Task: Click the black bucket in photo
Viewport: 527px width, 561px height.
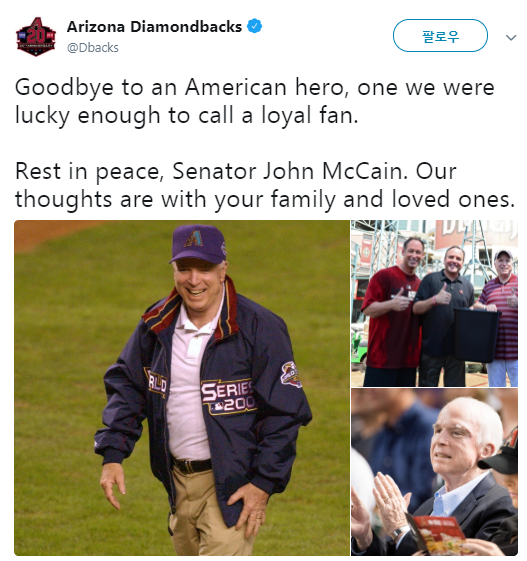Action: tap(477, 335)
